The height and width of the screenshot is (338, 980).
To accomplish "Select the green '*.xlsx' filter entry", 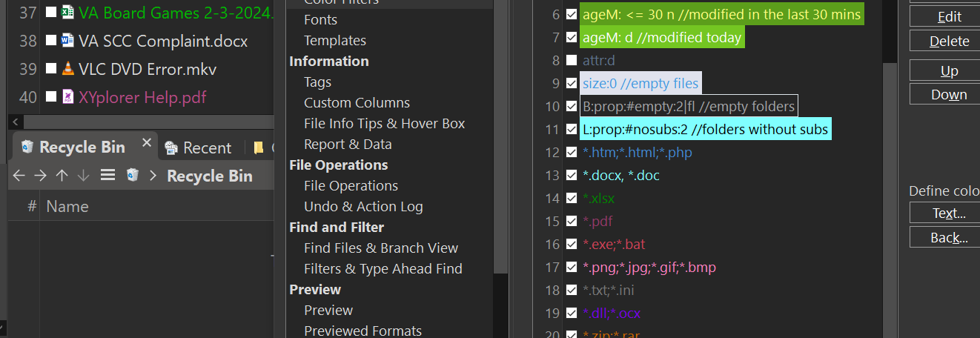I will click(x=598, y=199).
